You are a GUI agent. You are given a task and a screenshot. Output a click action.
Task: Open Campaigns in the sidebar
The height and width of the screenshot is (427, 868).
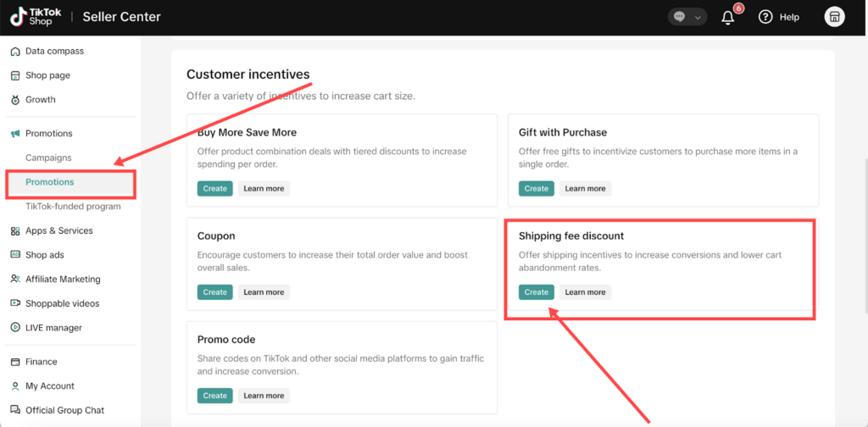click(x=48, y=158)
